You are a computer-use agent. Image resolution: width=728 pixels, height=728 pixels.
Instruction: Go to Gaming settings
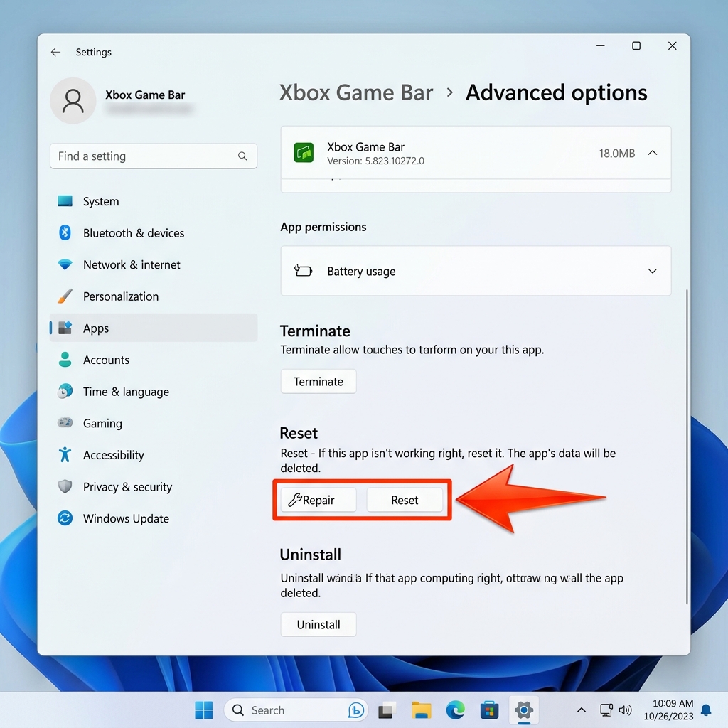154,423
